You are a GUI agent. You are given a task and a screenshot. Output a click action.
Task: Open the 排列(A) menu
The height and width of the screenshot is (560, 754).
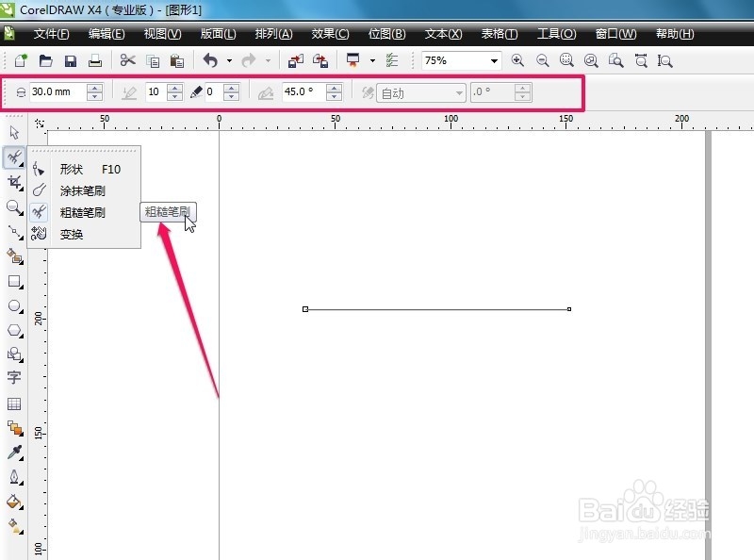pyautogui.click(x=273, y=34)
